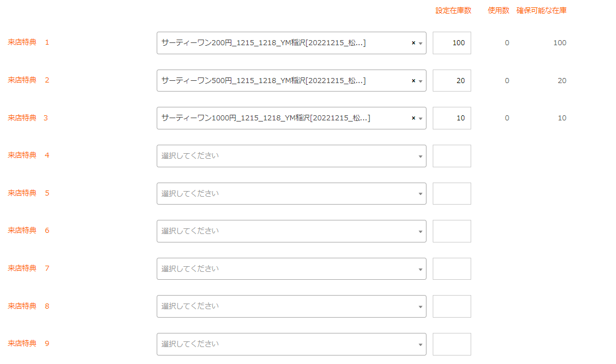Screen dimensions: 616x364
Task: Click the stock field showing 100
Action: pyautogui.click(x=451, y=43)
